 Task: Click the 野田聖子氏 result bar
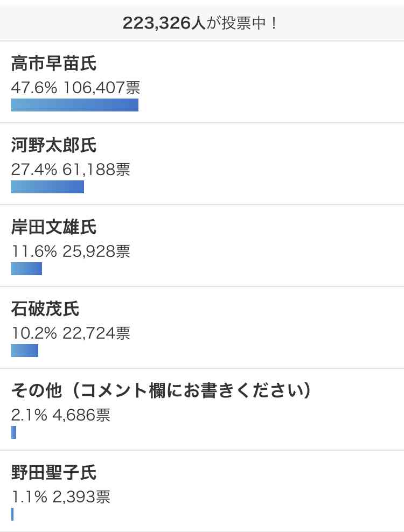[12, 514]
